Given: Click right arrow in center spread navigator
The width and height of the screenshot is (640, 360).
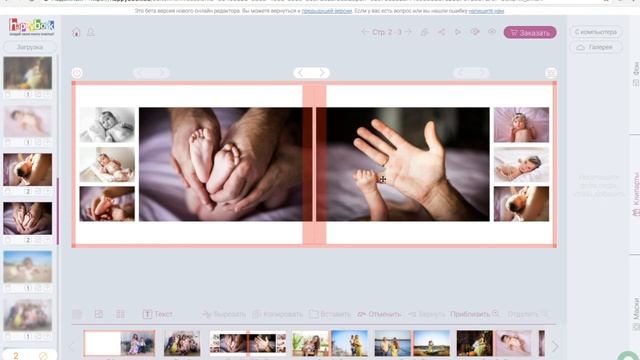Looking at the screenshot, I should pyautogui.click(x=322, y=73).
